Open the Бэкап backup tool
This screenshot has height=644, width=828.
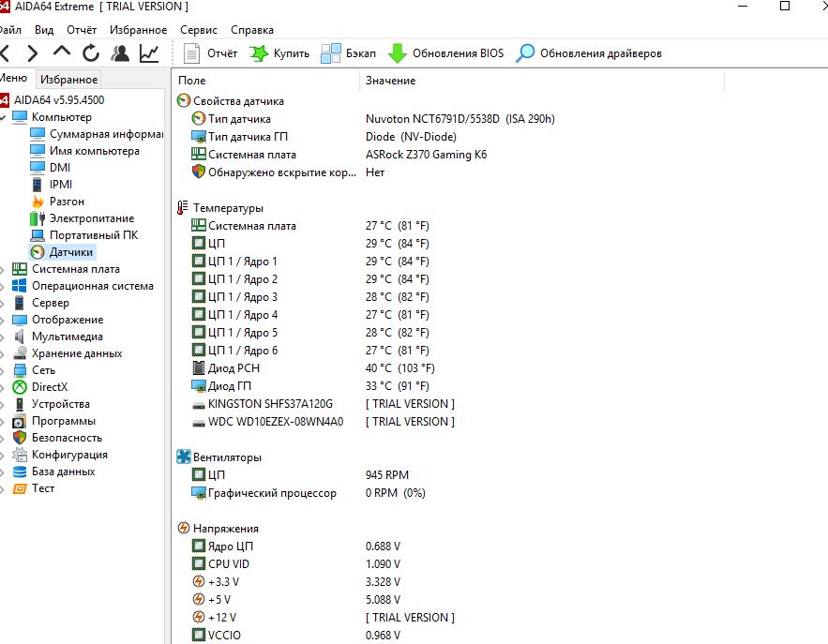(x=349, y=53)
